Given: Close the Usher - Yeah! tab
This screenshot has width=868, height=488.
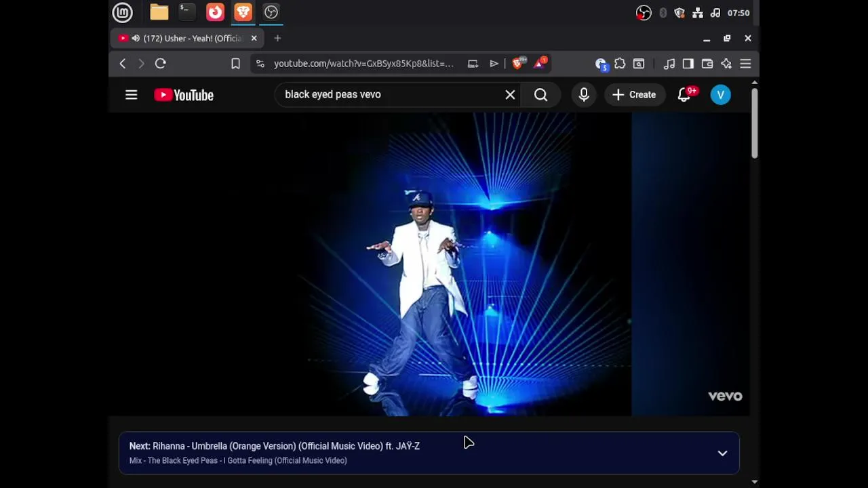Looking at the screenshot, I should (254, 39).
